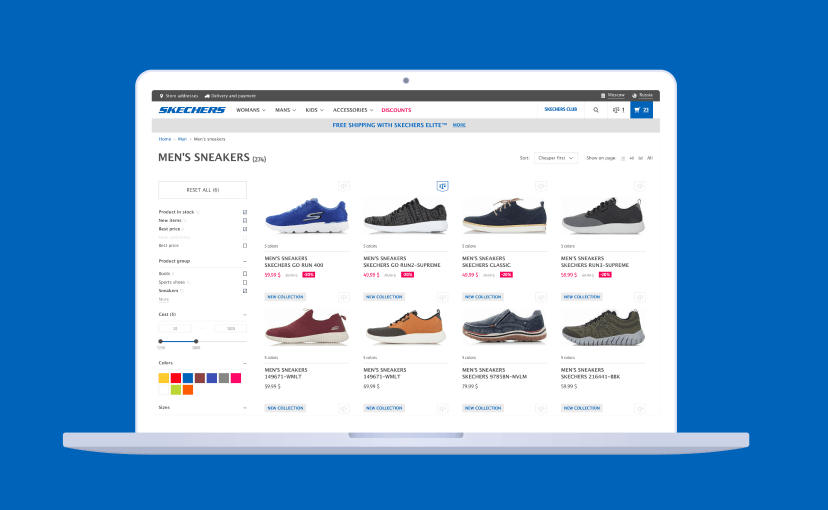Viewport: 828px width, 510px height.
Task: Click MORE in free shipping banner
Action: coord(459,125)
